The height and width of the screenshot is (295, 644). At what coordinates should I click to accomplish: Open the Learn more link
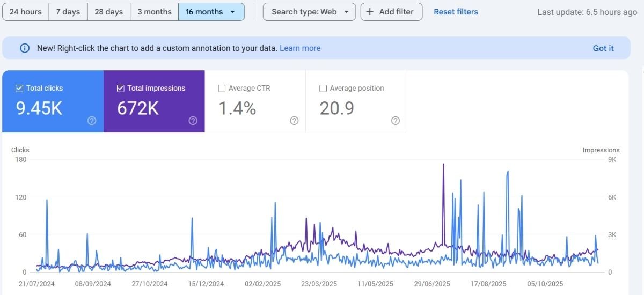tap(300, 48)
